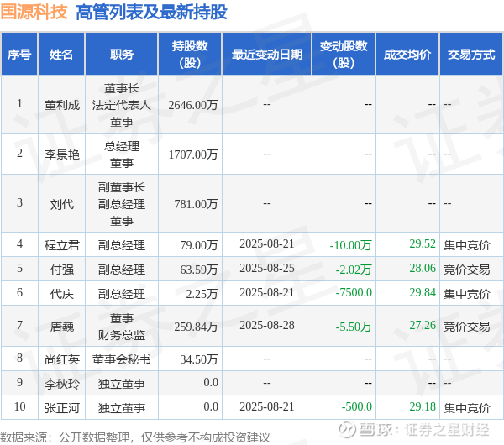504x445 pixels.
Task: Click the 2646.00万 holdings cell
Action: click(193, 105)
